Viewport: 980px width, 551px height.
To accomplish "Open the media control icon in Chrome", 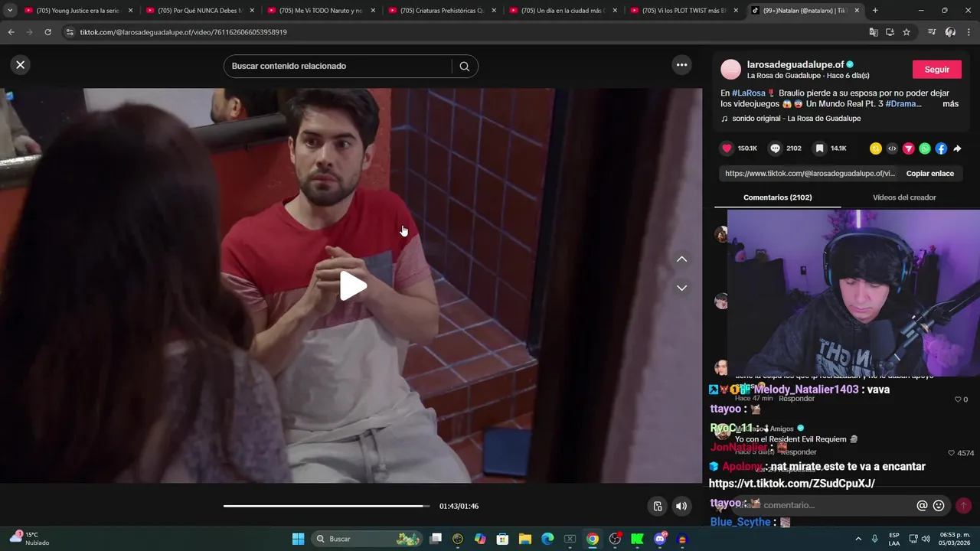I will pyautogui.click(x=932, y=32).
